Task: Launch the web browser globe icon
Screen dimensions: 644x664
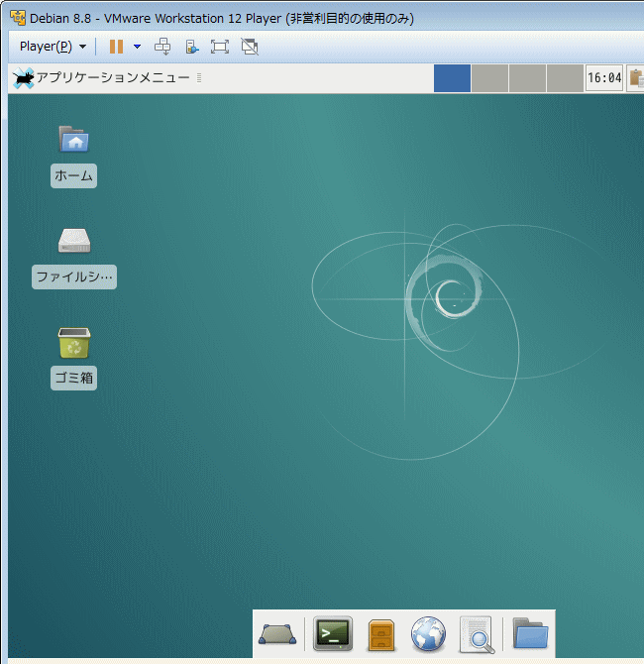Action: 428,633
